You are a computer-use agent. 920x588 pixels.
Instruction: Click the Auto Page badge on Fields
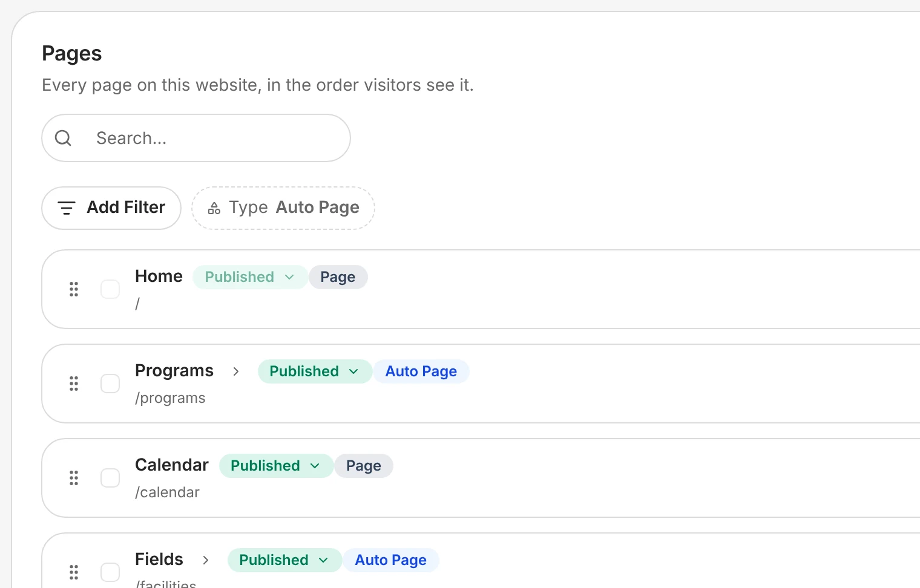(x=391, y=560)
